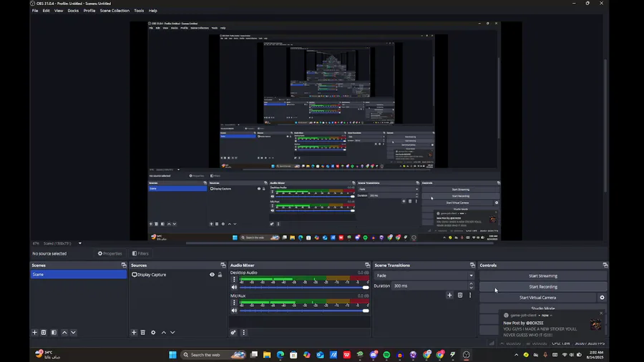Open the File menu
This screenshot has width=644, height=362.
[35, 11]
